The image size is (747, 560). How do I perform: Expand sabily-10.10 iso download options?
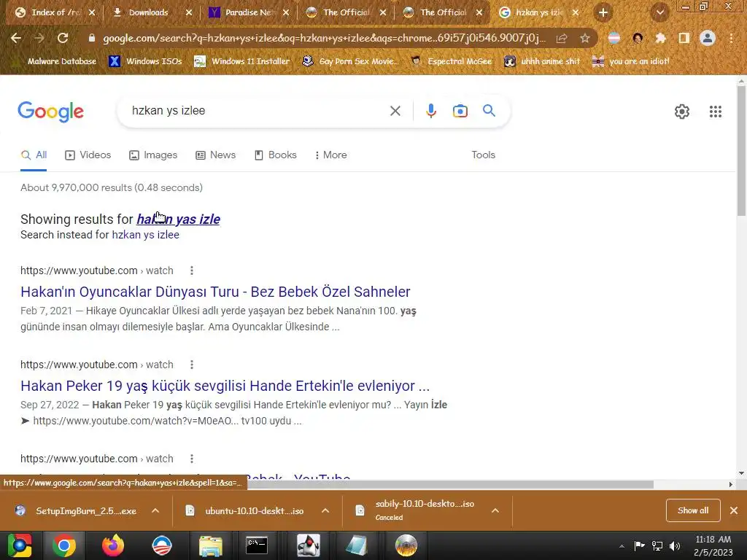point(495,510)
